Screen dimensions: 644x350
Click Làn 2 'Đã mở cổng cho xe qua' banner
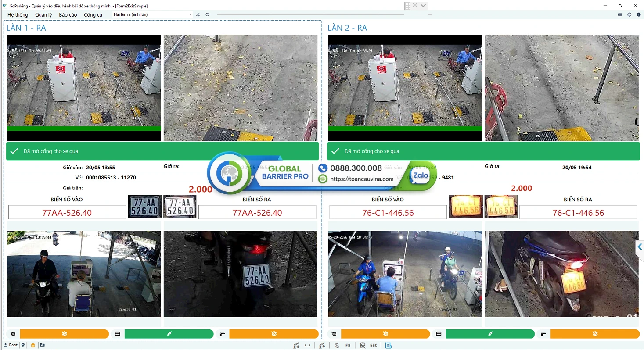coord(483,151)
